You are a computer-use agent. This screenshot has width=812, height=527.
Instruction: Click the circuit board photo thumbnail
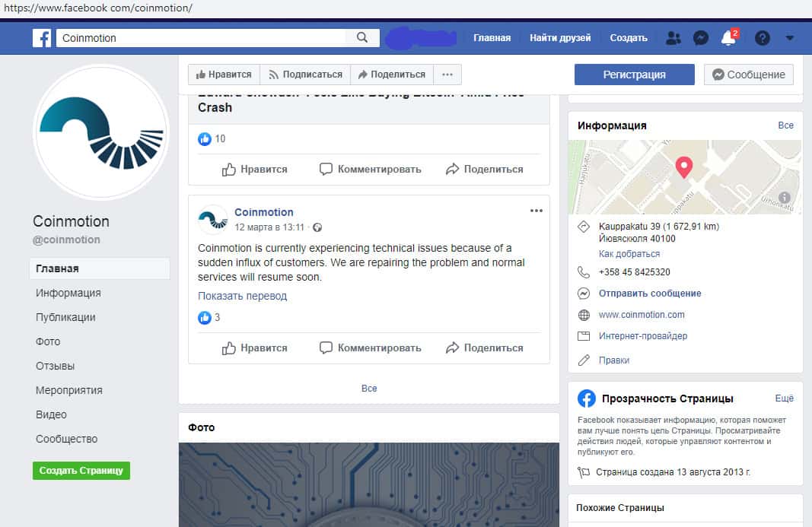tap(369, 484)
